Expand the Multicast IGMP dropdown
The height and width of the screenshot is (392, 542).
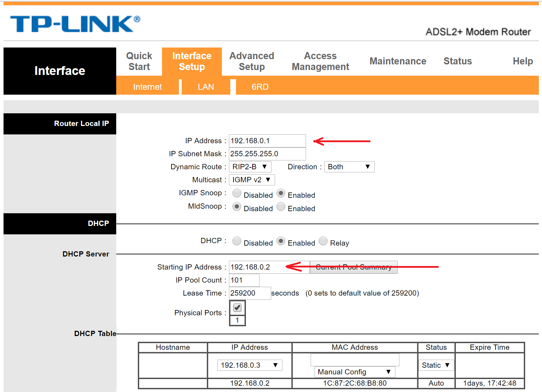click(251, 180)
